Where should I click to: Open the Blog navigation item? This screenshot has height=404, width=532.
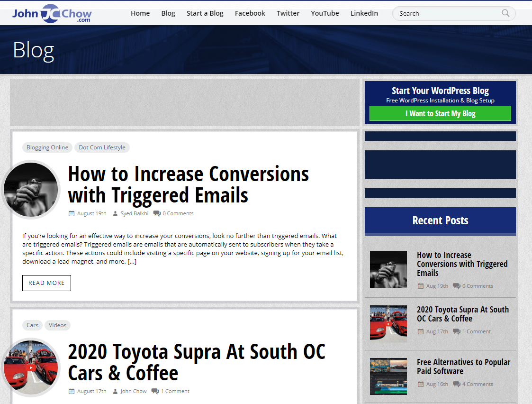point(168,13)
